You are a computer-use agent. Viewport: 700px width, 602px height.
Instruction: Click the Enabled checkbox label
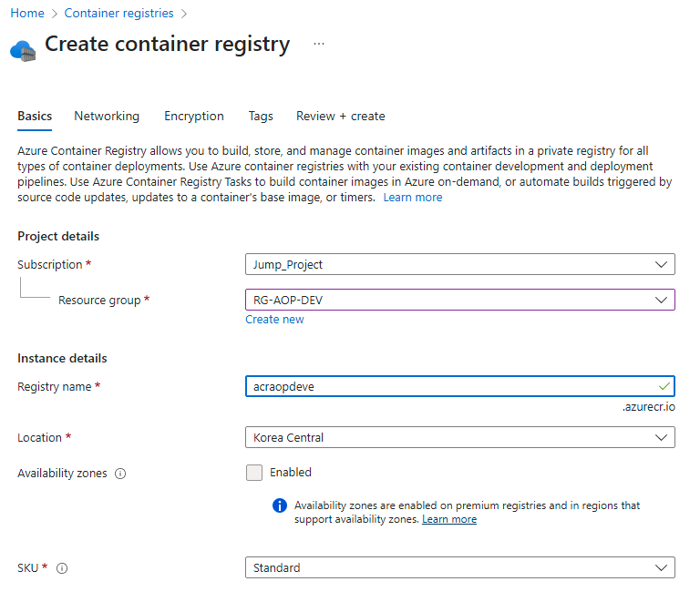point(291,473)
